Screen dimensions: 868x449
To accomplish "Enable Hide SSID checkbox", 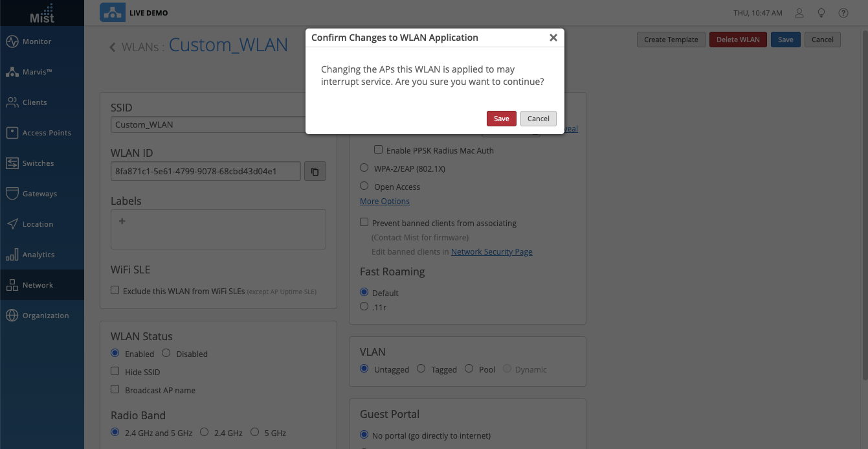I will pyautogui.click(x=115, y=371).
